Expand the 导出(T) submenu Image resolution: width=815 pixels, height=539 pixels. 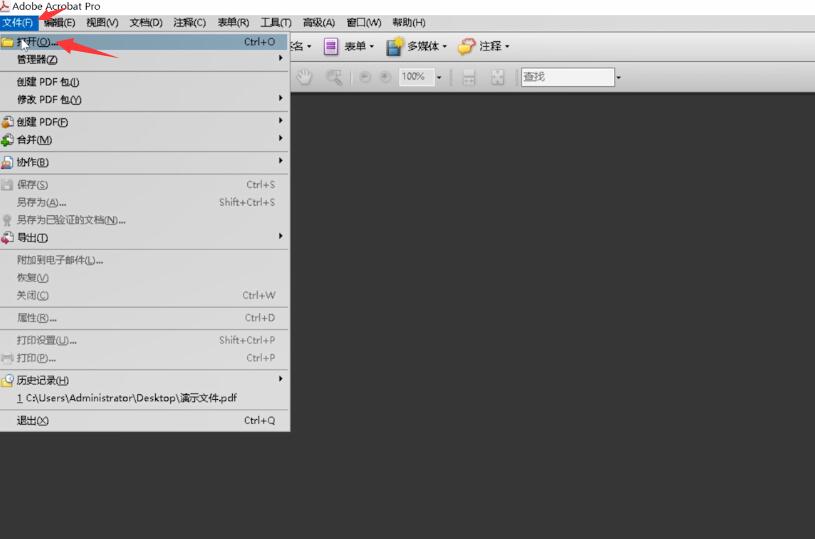point(144,238)
